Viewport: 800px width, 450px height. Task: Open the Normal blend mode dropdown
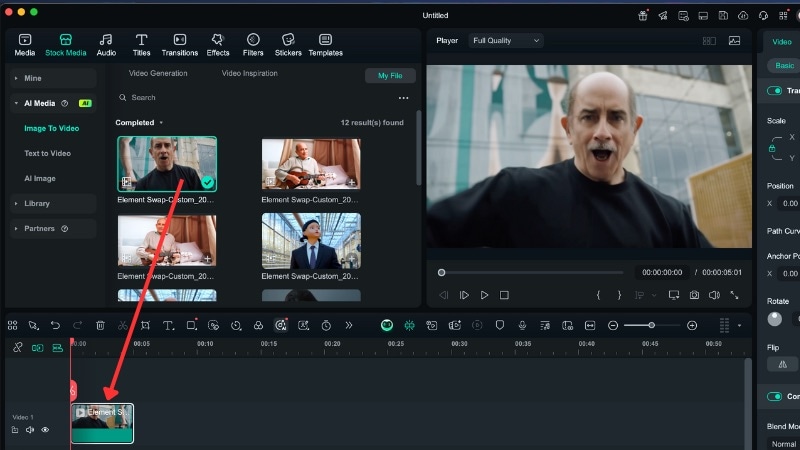[783, 444]
